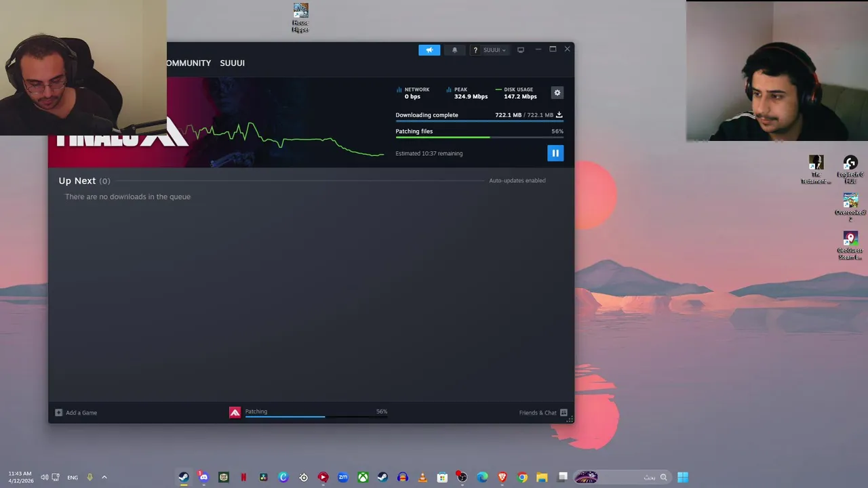Expand the SUUUI account dropdown
This screenshot has width=868, height=488.
[494, 50]
